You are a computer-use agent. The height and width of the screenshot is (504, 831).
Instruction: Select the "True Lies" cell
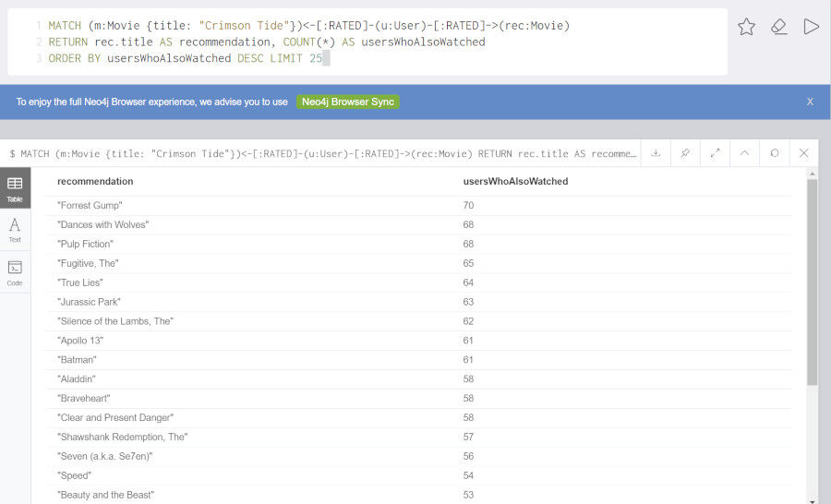80,282
